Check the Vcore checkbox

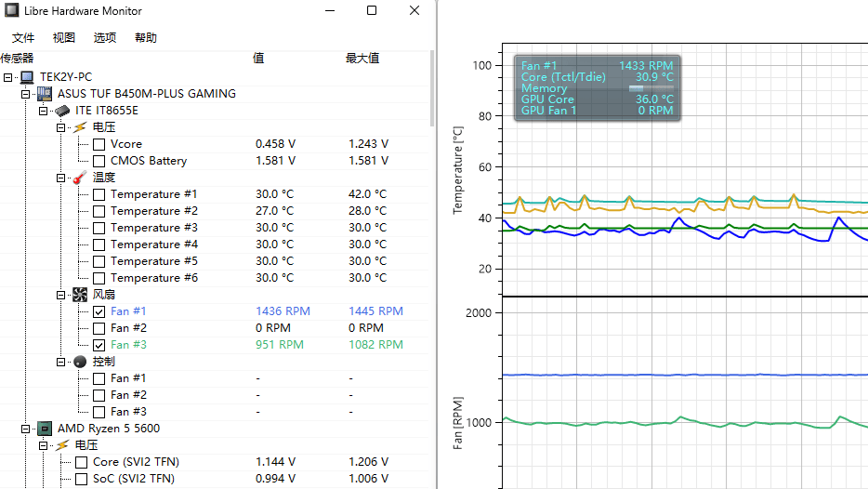[x=99, y=144]
